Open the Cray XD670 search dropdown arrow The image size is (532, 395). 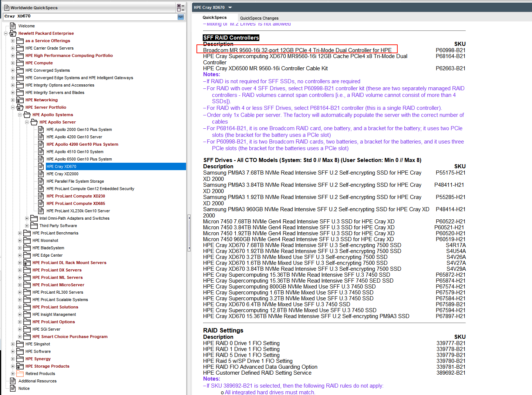[181, 17]
